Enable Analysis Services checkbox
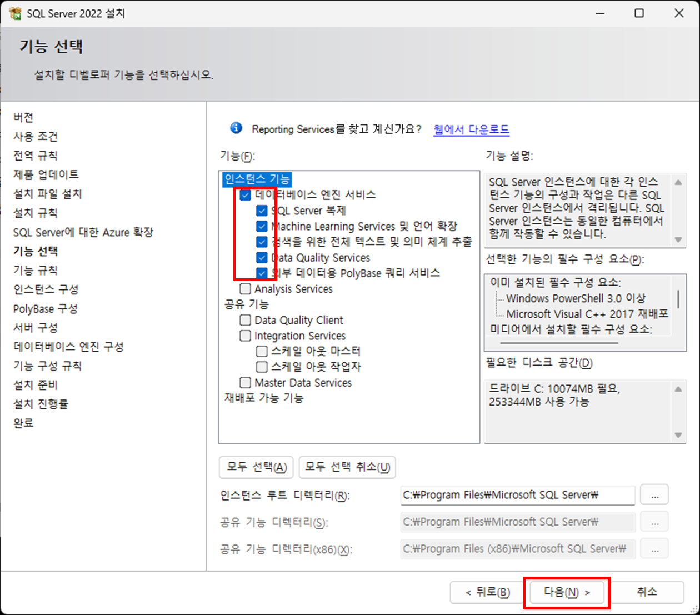 pos(246,289)
